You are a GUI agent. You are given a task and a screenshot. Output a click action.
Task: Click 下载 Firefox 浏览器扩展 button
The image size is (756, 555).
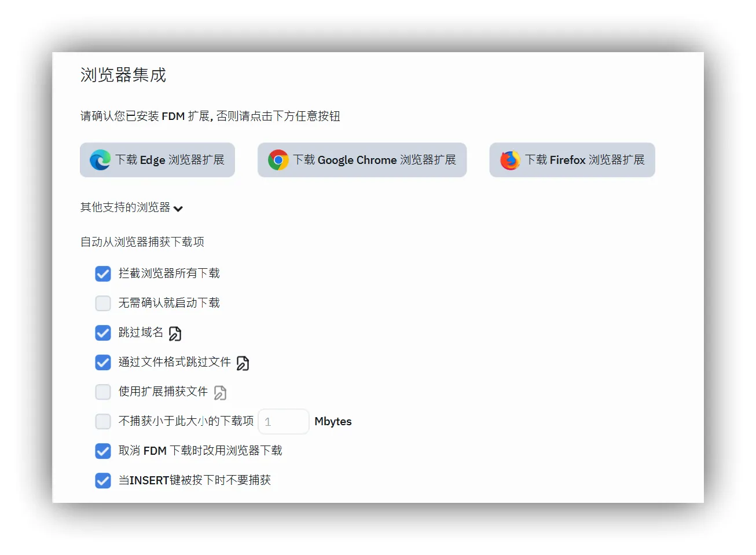pyautogui.click(x=585, y=160)
